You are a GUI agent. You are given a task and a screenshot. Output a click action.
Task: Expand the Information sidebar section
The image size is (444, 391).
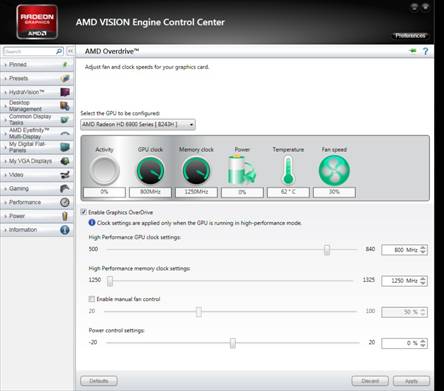click(5, 230)
